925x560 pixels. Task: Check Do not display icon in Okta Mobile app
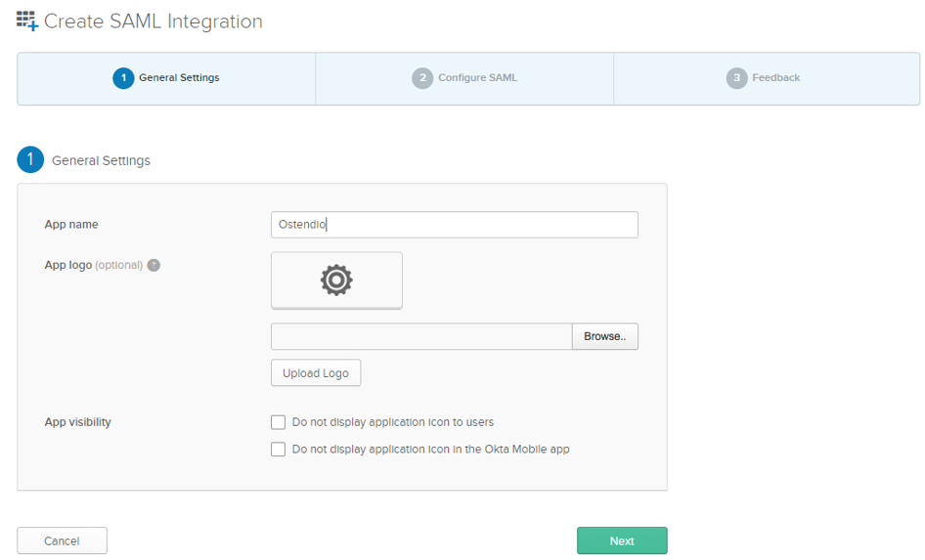[x=278, y=450]
